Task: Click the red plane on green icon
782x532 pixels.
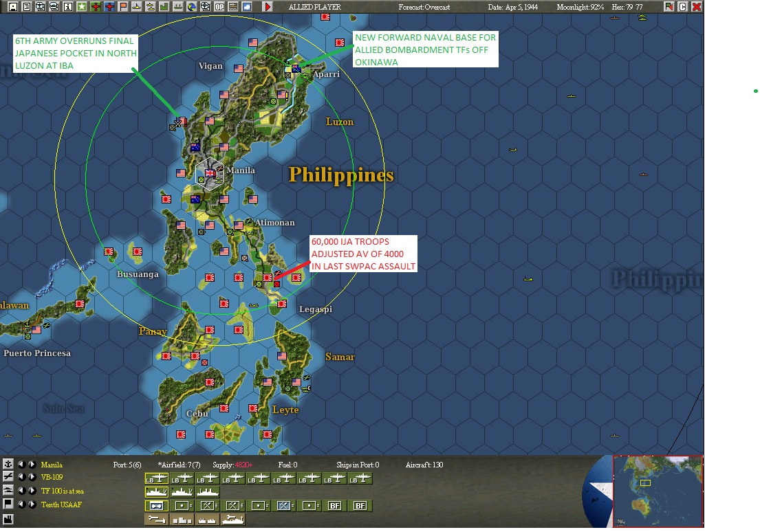Action: tap(96, 7)
